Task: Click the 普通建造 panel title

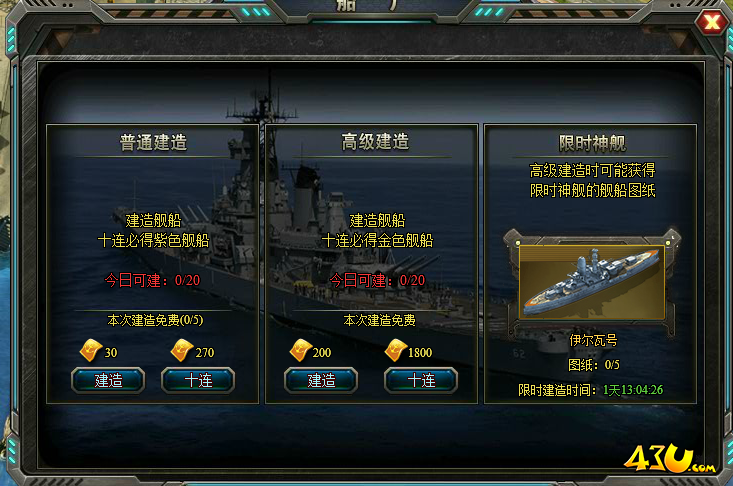Action: [153, 142]
